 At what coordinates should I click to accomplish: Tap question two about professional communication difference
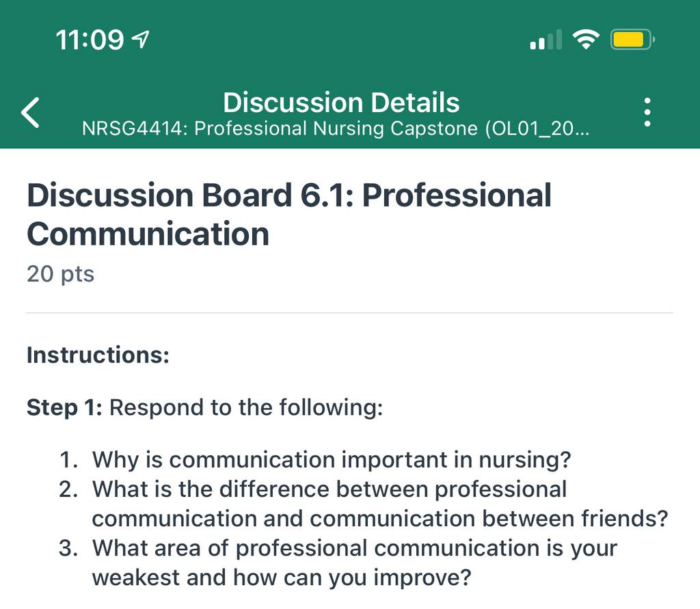pyautogui.click(x=363, y=504)
